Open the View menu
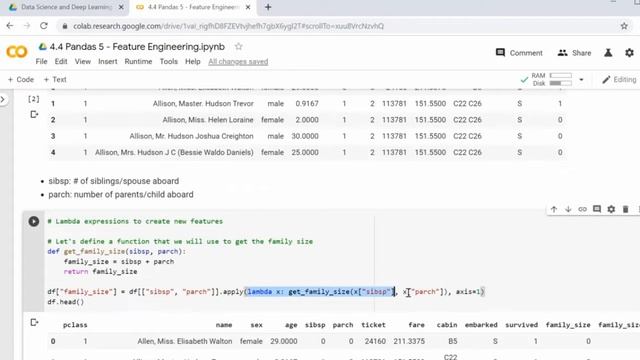The width and height of the screenshot is (640, 360). 82,62
